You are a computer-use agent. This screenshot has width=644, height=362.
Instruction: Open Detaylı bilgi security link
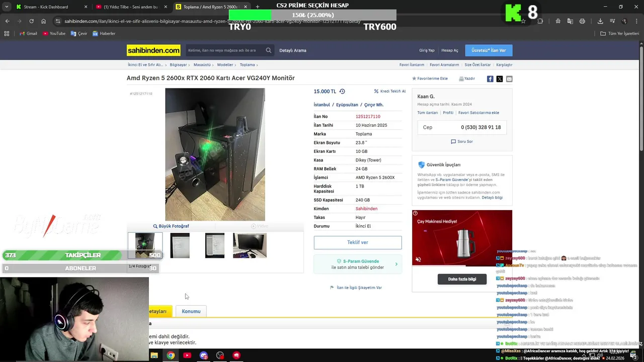492,198
